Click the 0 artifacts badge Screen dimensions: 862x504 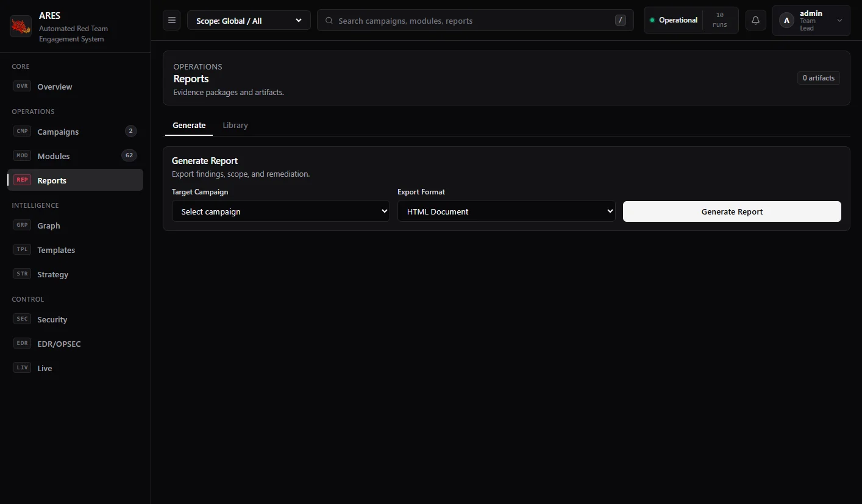pos(819,78)
